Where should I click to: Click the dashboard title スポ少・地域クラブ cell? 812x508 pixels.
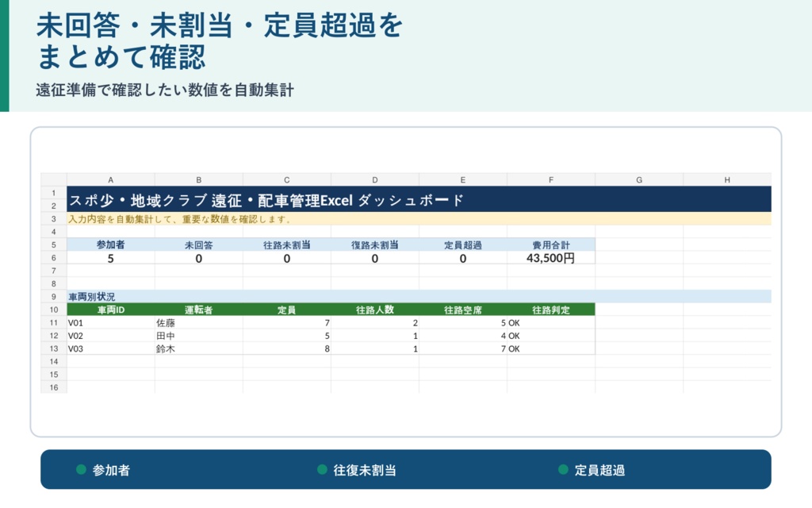click(419, 199)
